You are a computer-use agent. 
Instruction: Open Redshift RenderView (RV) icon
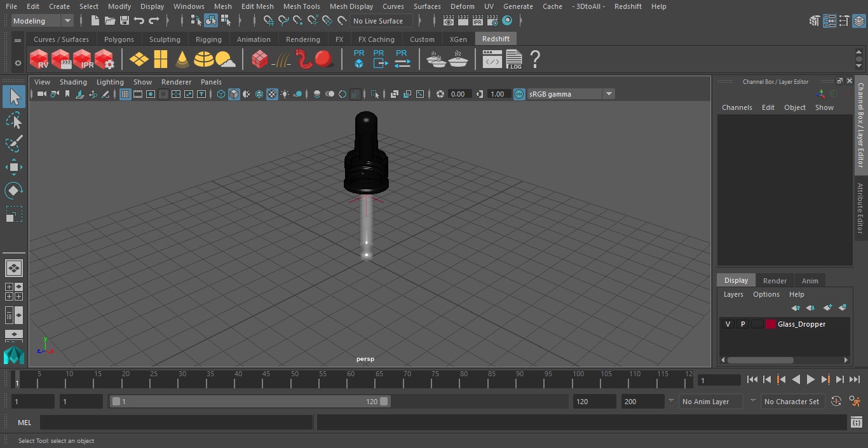coord(39,60)
